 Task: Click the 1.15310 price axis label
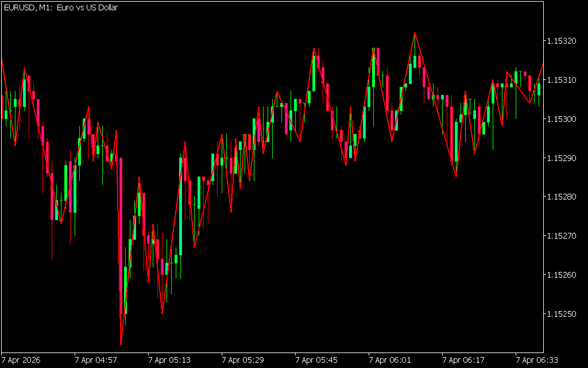tap(562, 80)
